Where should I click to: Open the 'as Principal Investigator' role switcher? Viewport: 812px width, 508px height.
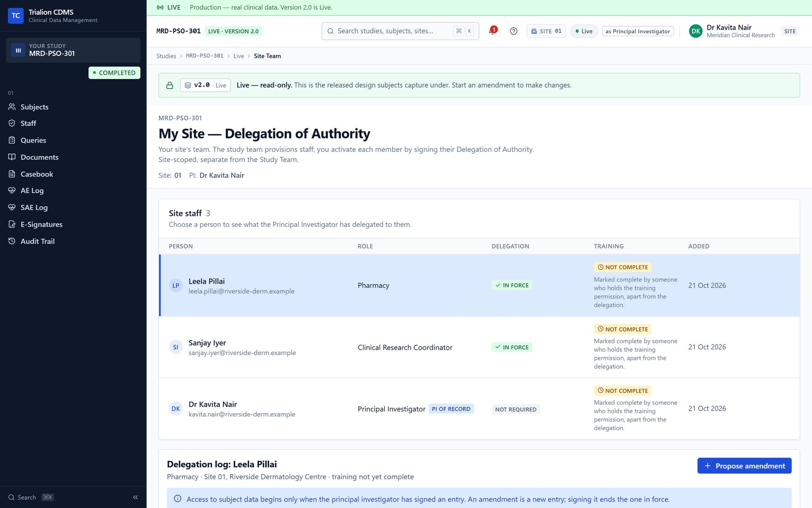click(x=638, y=31)
